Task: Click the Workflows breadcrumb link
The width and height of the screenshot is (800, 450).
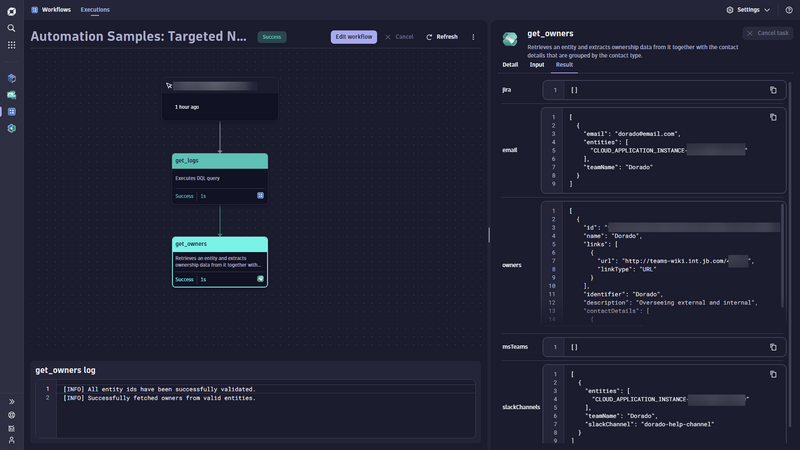Action: [x=56, y=10]
